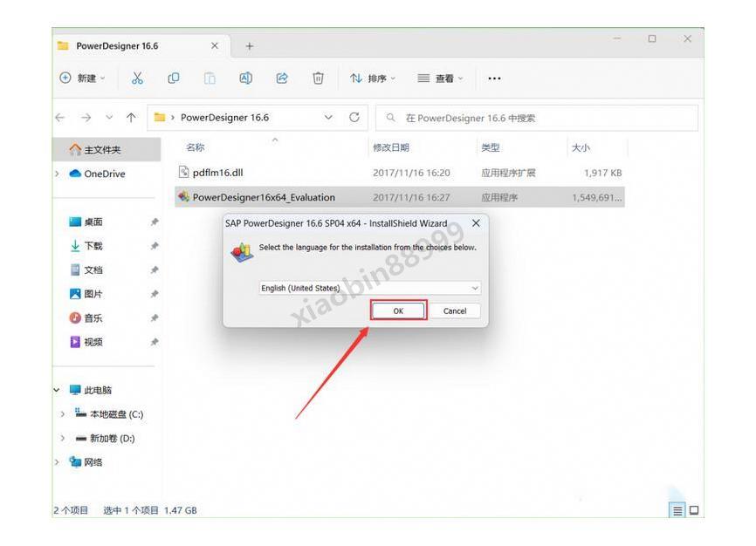The width and height of the screenshot is (756, 546).
Task: Unpin 桌面 using its pin icon
Action: pos(155,222)
